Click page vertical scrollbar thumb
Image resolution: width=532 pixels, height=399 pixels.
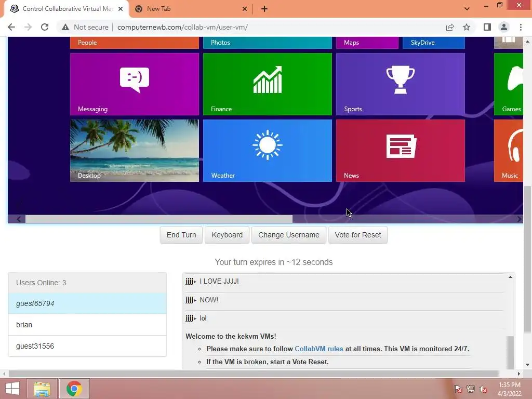[527, 259]
